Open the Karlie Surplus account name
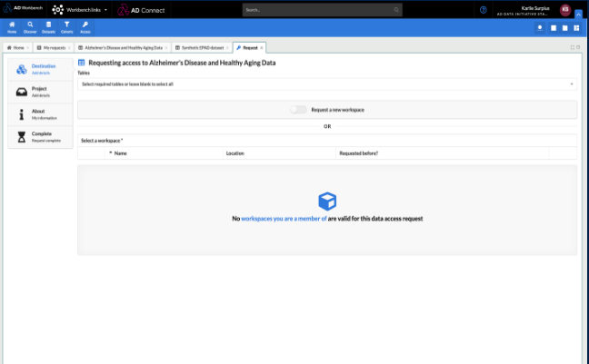The height and width of the screenshot is (364, 589). [535, 8]
